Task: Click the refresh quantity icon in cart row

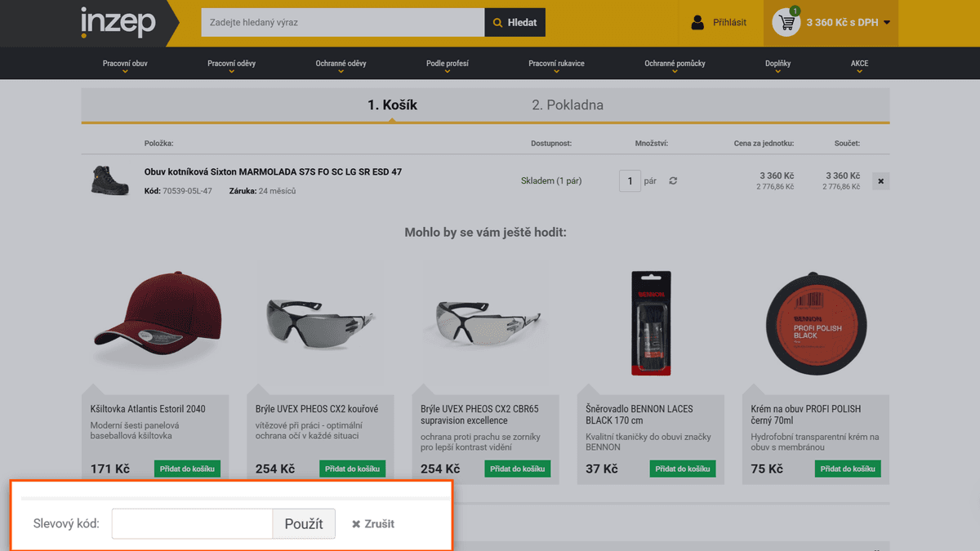Action: tap(673, 181)
